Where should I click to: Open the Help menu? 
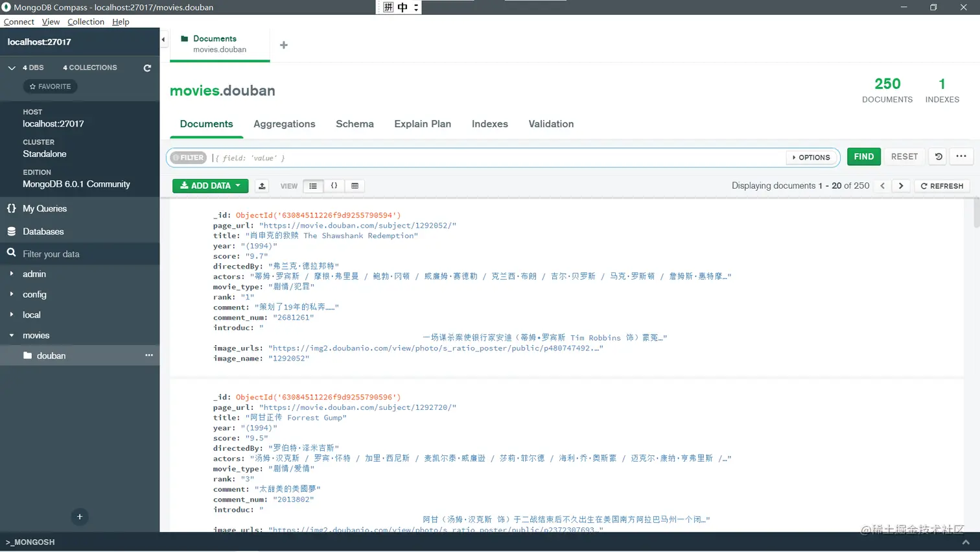tap(121, 21)
